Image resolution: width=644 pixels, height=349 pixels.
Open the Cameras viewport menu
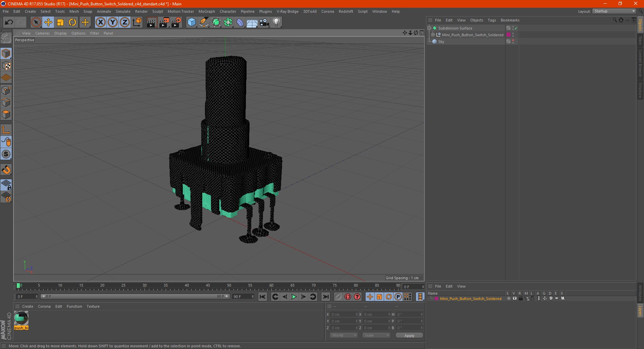click(x=42, y=33)
